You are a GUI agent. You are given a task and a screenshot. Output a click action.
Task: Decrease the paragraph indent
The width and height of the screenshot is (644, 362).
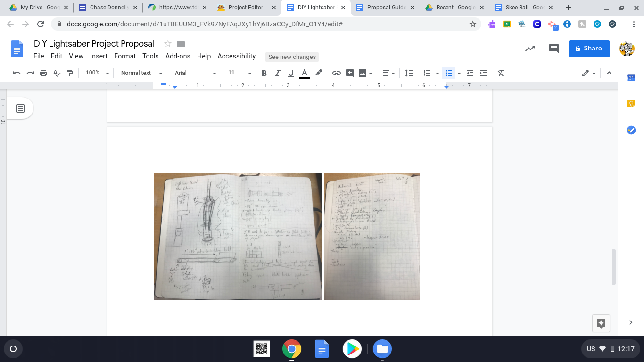click(470, 73)
